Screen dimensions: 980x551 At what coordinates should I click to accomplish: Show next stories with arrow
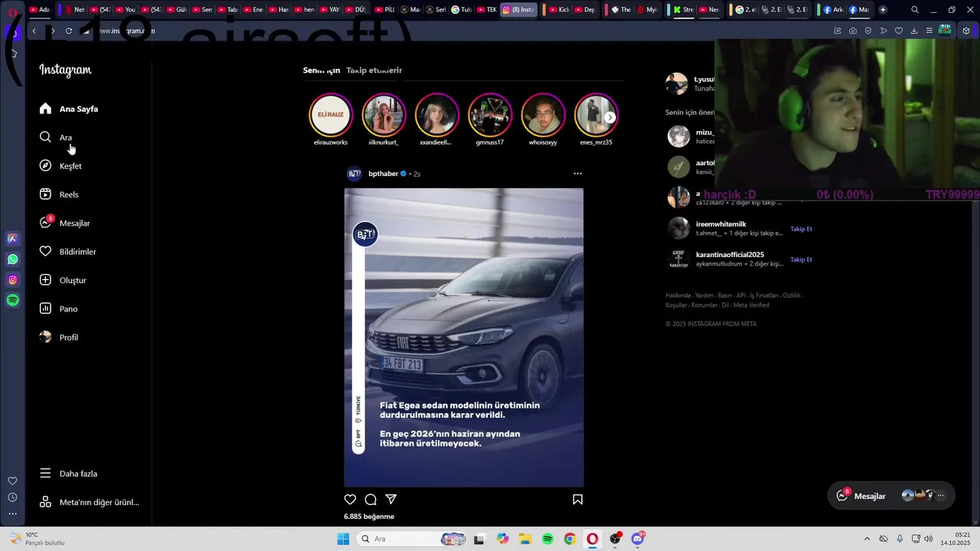click(610, 118)
